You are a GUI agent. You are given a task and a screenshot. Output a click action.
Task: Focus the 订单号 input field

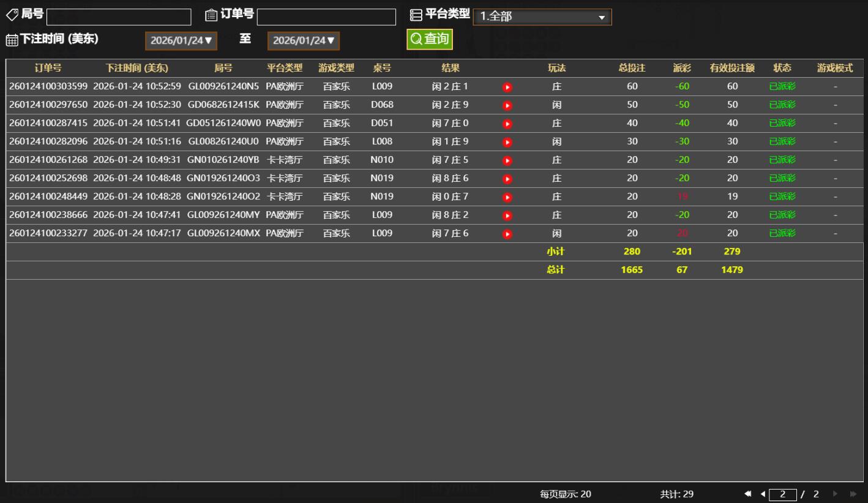coord(326,17)
